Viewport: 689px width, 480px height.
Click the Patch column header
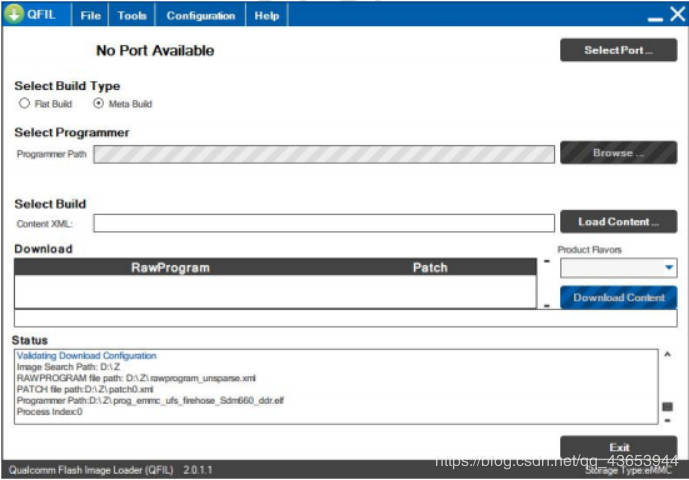click(x=430, y=268)
